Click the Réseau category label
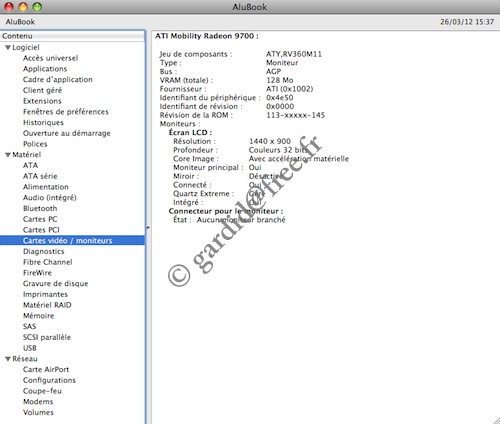The image size is (500, 424). tap(25, 359)
